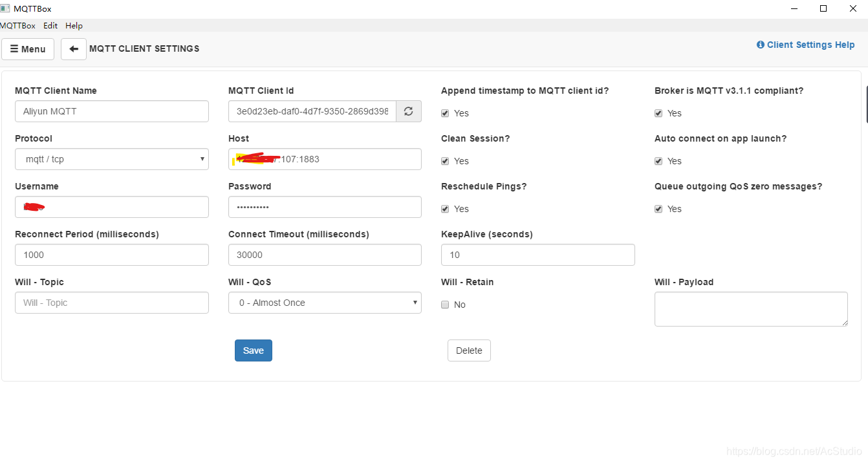
Task: Select the Connect Timeout field
Action: click(325, 255)
